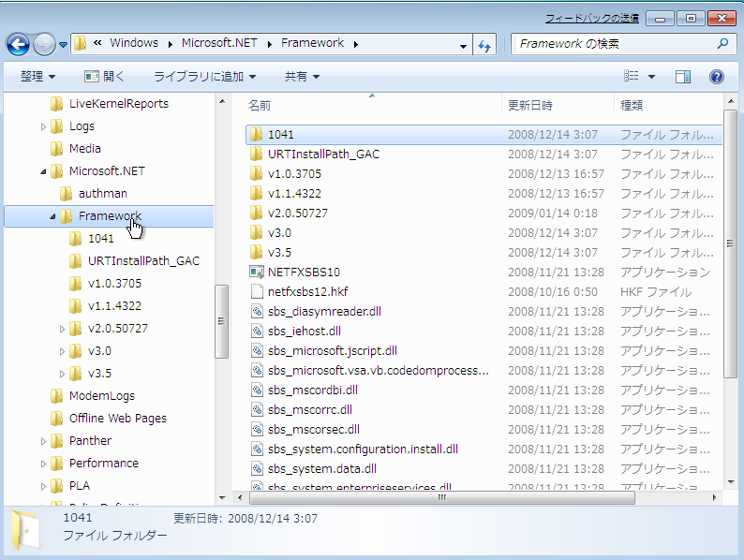Click the horizontal scrollbar right arrow
The image size is (744, 560).
point(714,498)
